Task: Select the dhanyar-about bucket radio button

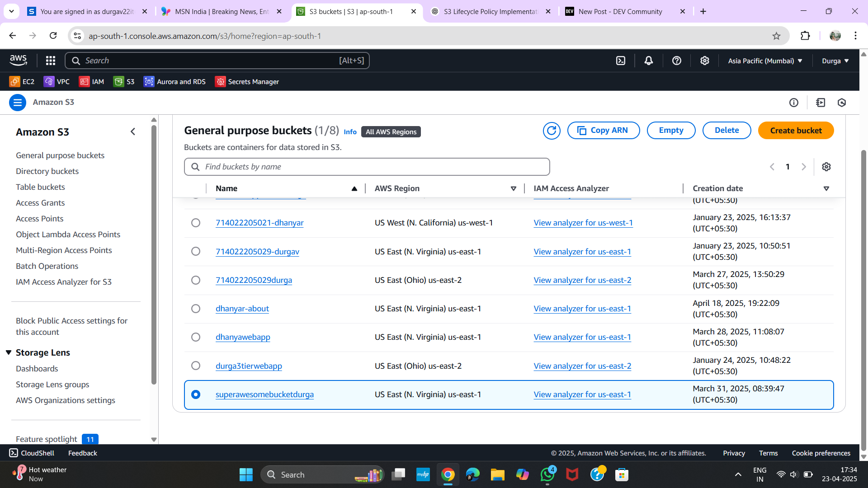Action: coord(196,309)
